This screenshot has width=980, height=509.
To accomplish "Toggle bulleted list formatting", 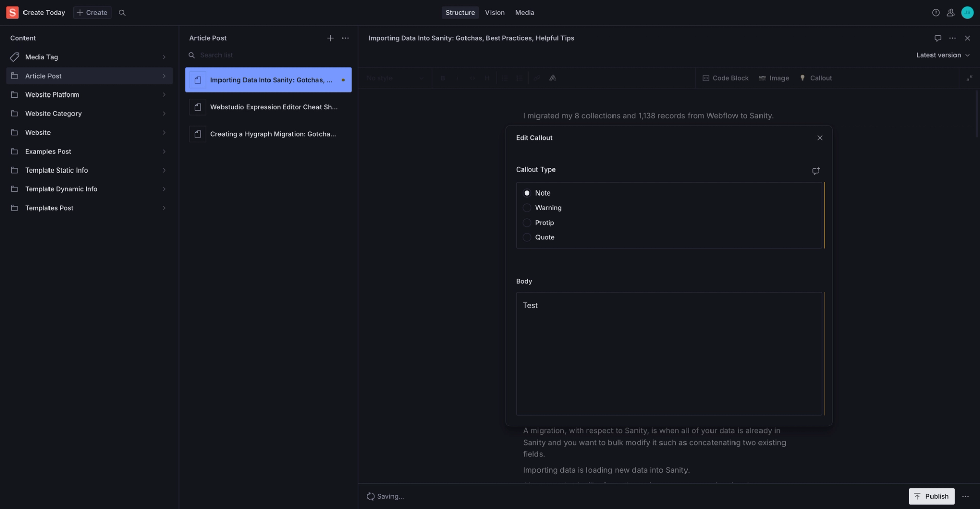I will (x=504, y=78).
